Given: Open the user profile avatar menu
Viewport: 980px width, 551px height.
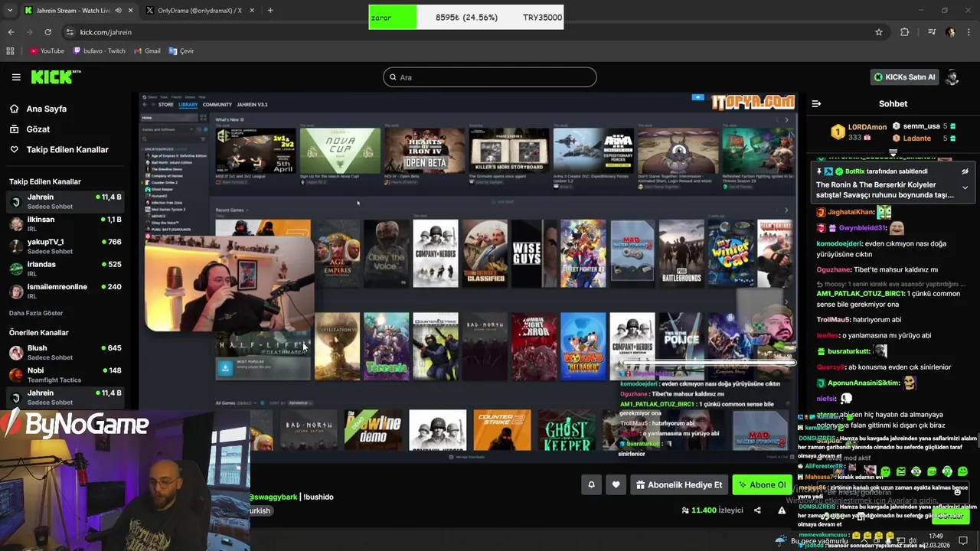Looking at the screenshot, I should coord(952,77).
